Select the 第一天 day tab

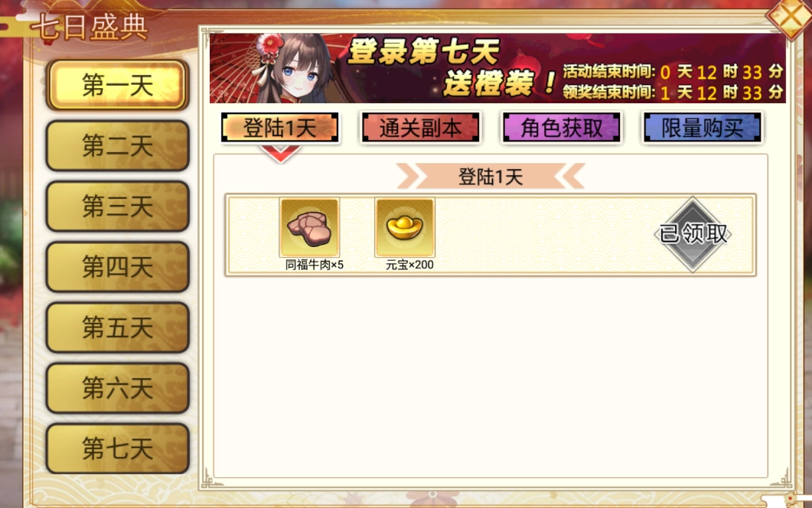[x=118, y=85]
